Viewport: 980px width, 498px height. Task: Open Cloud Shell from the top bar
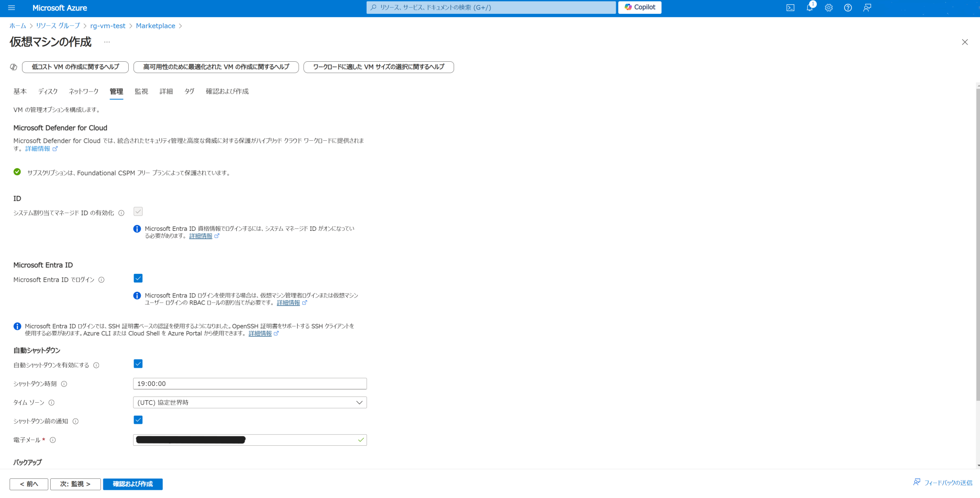tap(790, 8)
